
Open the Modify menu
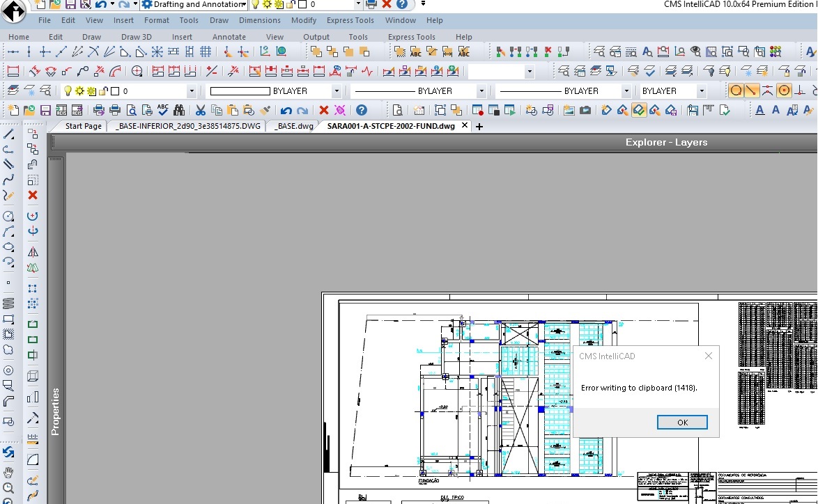pyautogui.click(x=304, y=20)
